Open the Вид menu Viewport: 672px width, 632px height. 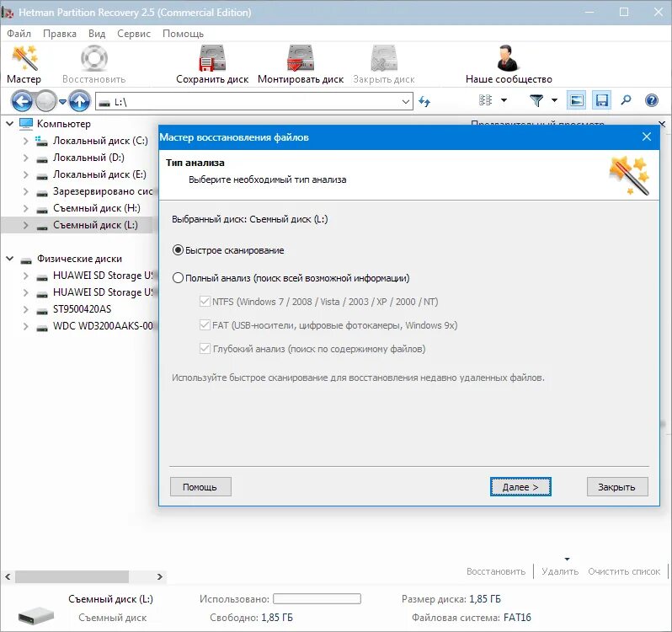click(x=97, y=34)
